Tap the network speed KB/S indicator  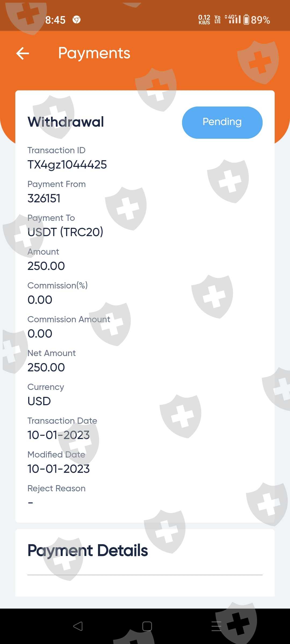coord(204,20)
